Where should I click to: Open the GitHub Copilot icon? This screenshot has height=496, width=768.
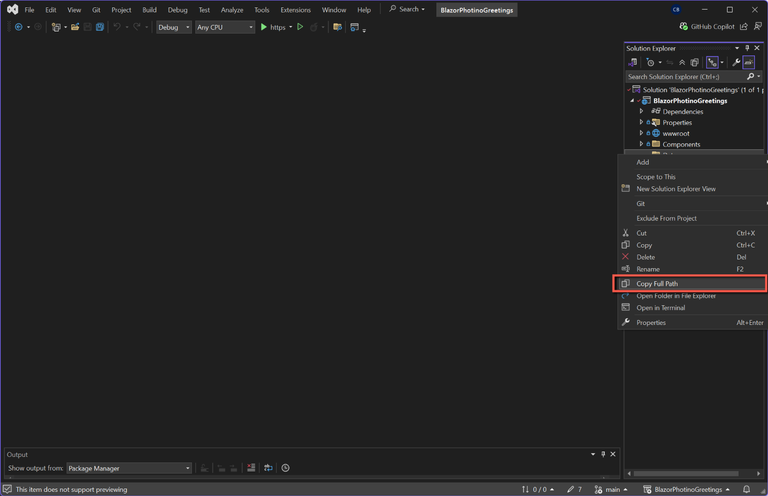tap(683, 26)
